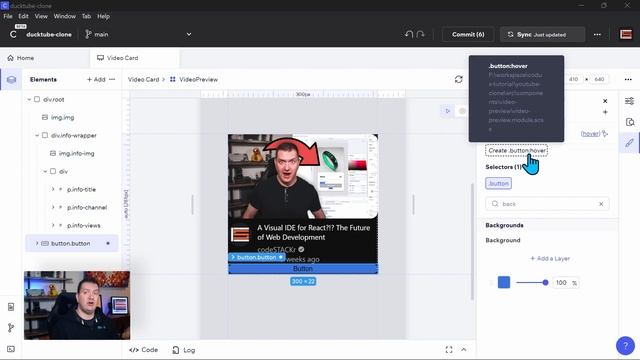Screen dimensions: 640x360
Task: Expand the bottom panel chevron
Action: pyautogui.click(x=464, y=349)
